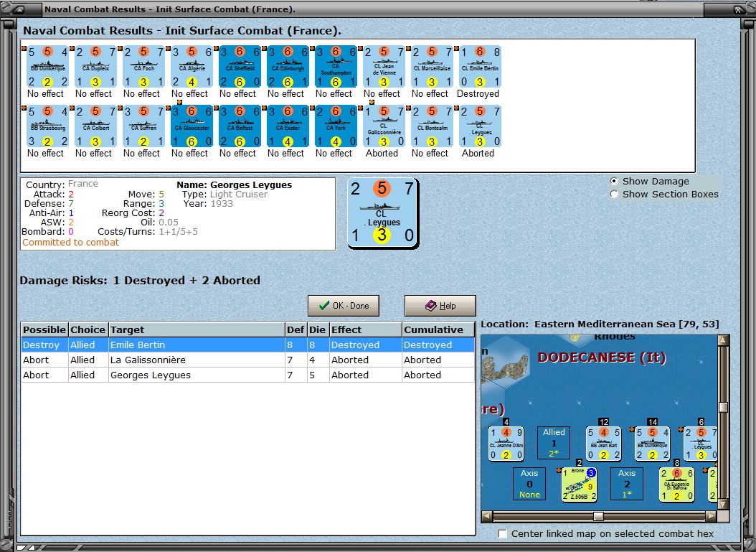Select the CL Marseillaise ship counter
Viewport: 756px width, 552px height.
(432, 67)
